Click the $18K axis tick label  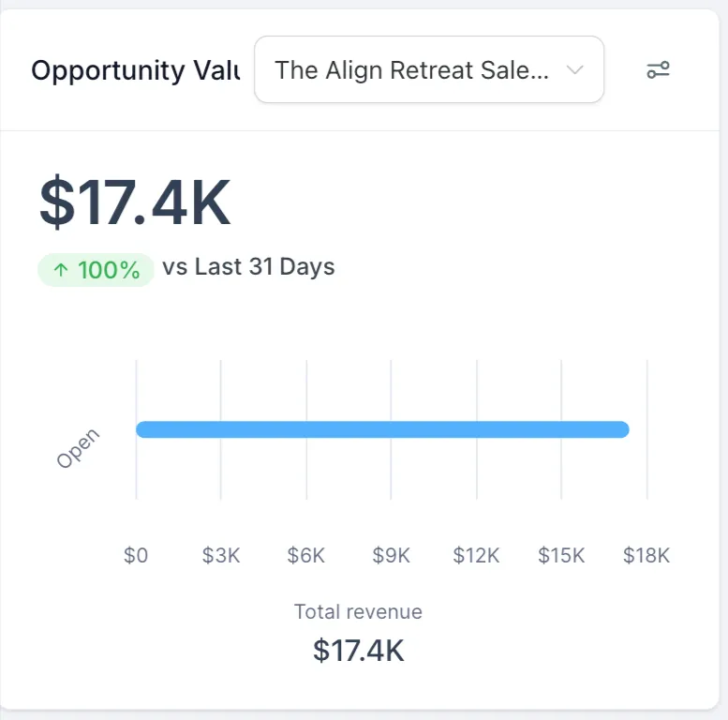[646, 555]
